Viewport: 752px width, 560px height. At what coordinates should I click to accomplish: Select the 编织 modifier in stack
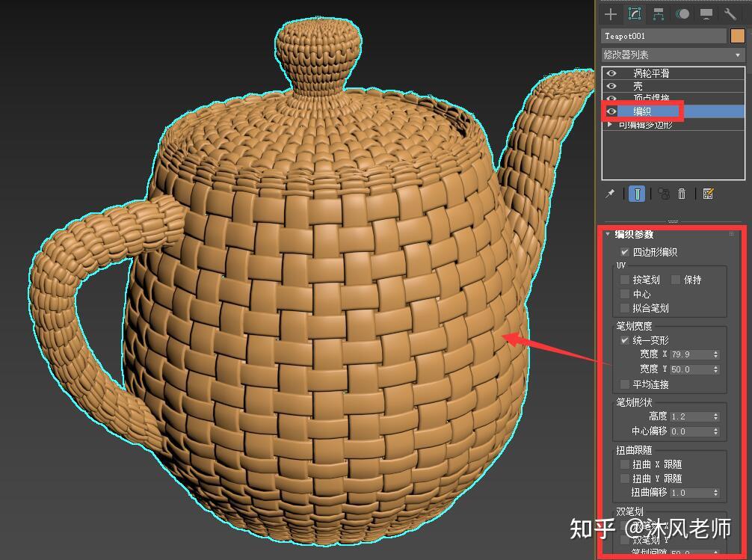coord(674,111)
